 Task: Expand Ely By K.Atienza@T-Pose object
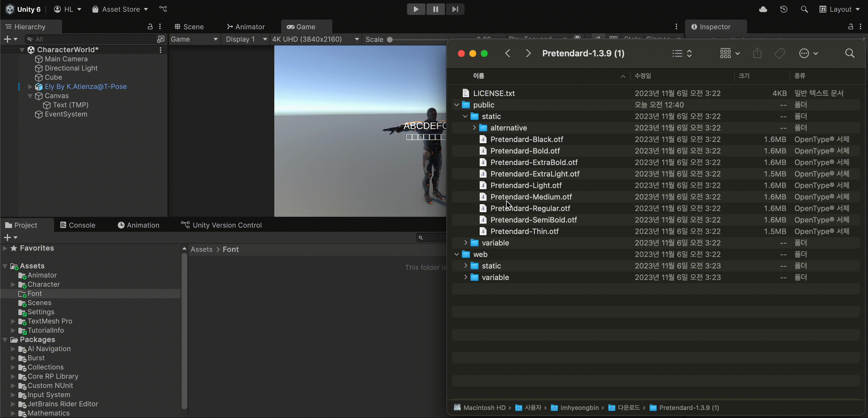30,87
